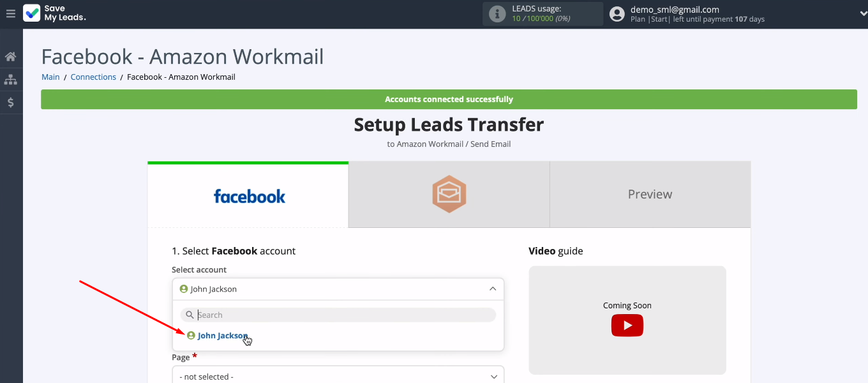Select the facebook tab
Viewport: 868px width, 383px height.
click(249, 195)
